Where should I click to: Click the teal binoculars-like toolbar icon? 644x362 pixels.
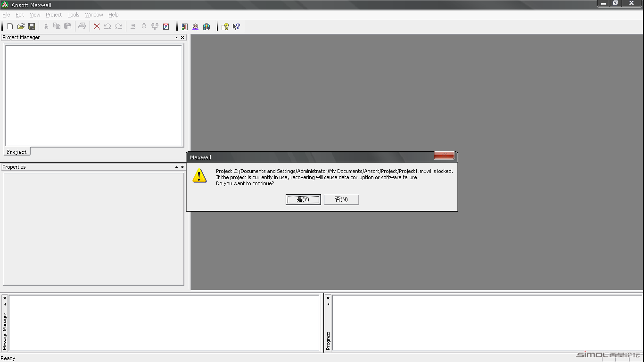(x=206, y=26)
